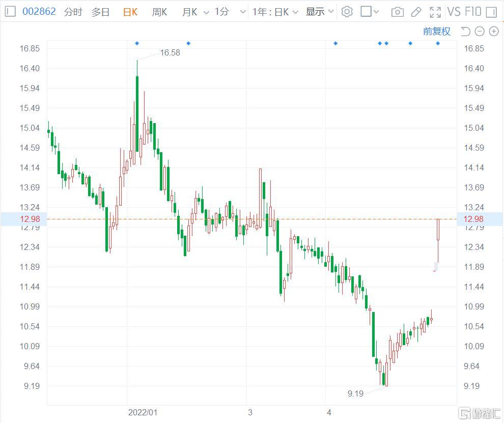Select the 月K monthly candlestick tab
The width and height of the screenshot is (504, 423).
point(190,12)
